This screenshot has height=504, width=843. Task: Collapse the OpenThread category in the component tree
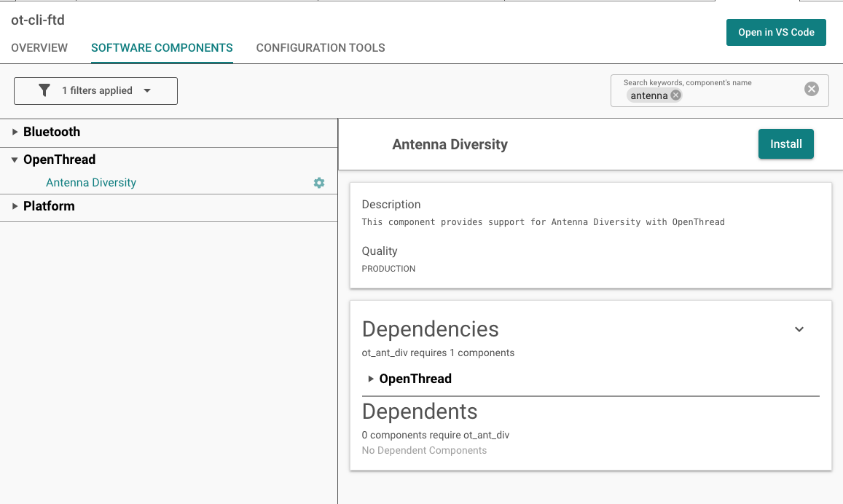[x=15, y=160]
